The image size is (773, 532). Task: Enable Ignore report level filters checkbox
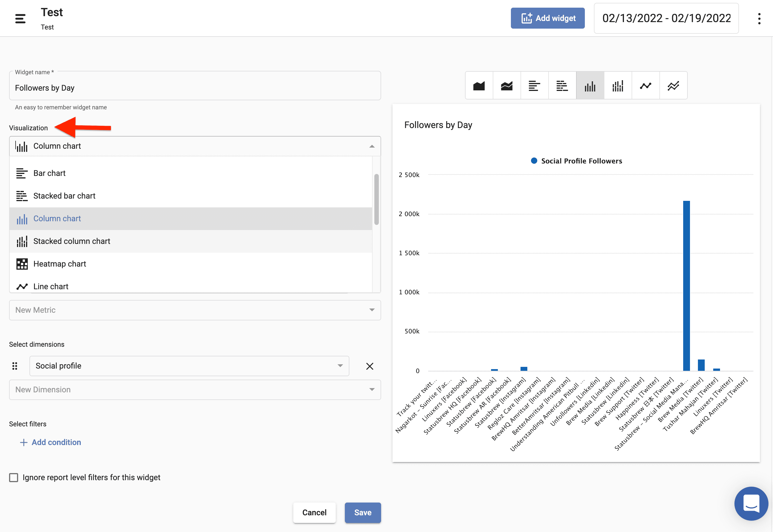[14, 477]
